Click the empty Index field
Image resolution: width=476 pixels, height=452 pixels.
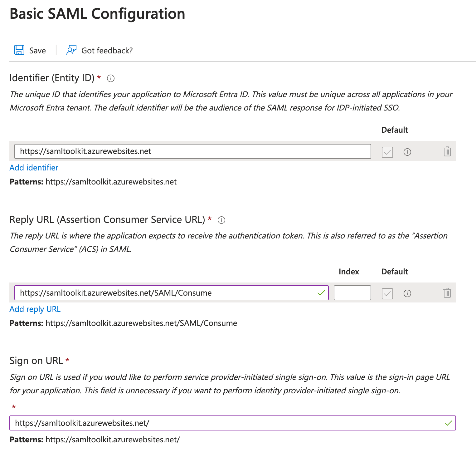352,293
